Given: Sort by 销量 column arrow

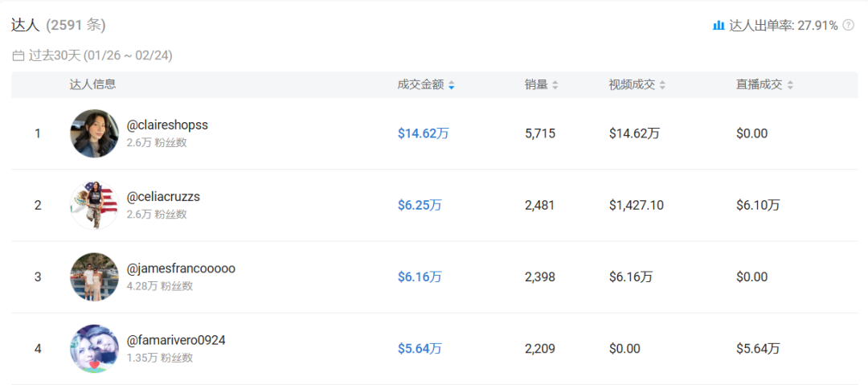Looking at the screenshot, I should (555, 85).
